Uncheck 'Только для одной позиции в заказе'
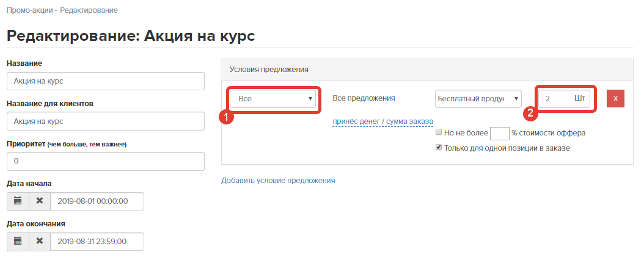The width and height of the screenshot is (644, 266). (x=439, y=148)
